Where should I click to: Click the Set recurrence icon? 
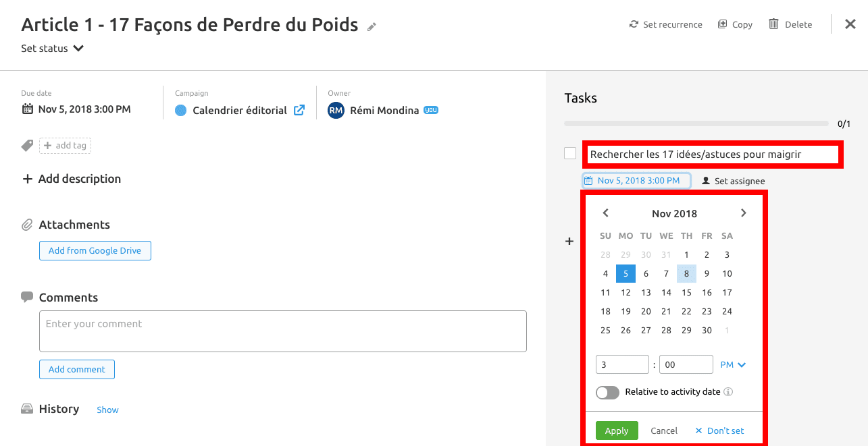pos(634,24)
